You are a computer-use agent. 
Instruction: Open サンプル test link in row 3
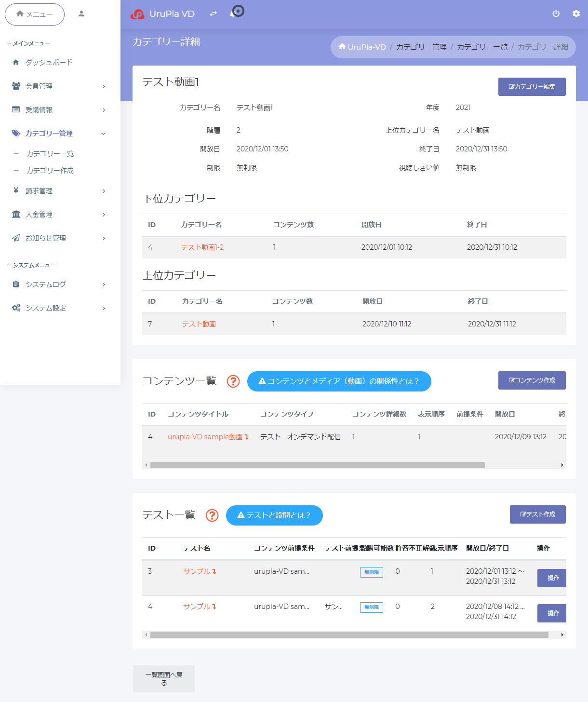[x=197, y=571]
